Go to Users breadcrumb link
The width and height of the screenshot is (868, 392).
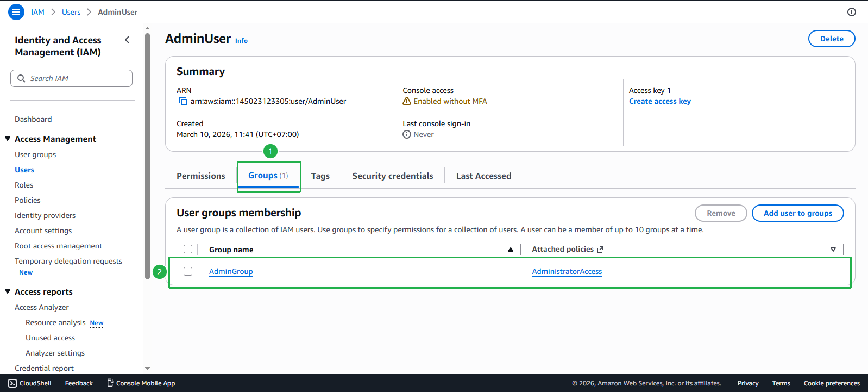point(71,12)
